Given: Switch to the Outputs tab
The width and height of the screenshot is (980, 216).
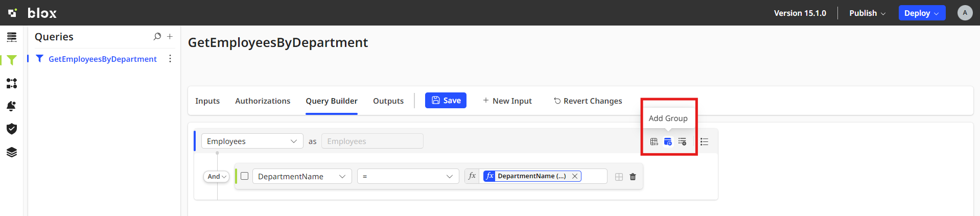Looking at the screenshot, I should (x=388, y=101).
